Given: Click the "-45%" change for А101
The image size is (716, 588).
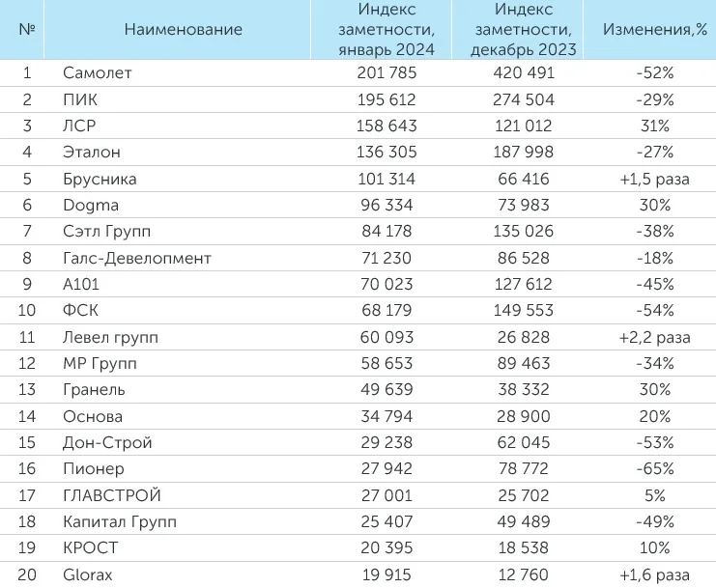Looking at the screenshot, I should coord(654,285).
